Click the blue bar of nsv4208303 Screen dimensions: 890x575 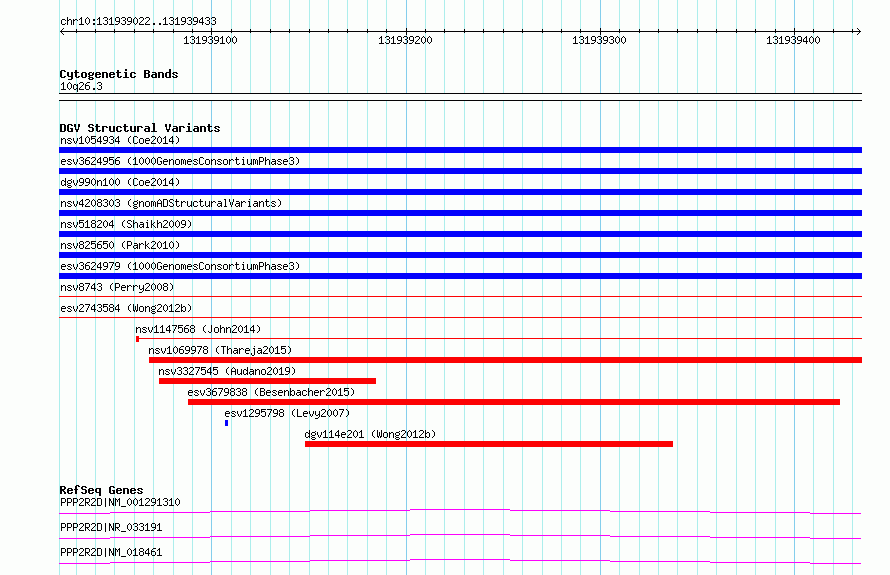coord(460,213)
